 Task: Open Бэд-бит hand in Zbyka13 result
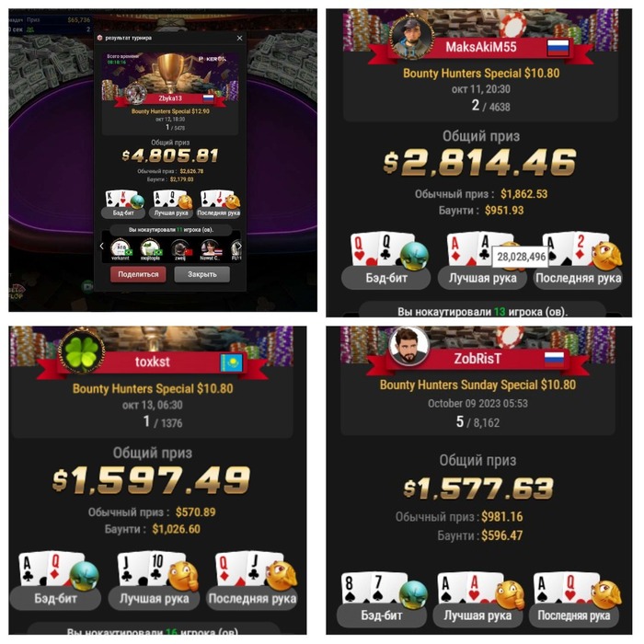pos(123,204)
